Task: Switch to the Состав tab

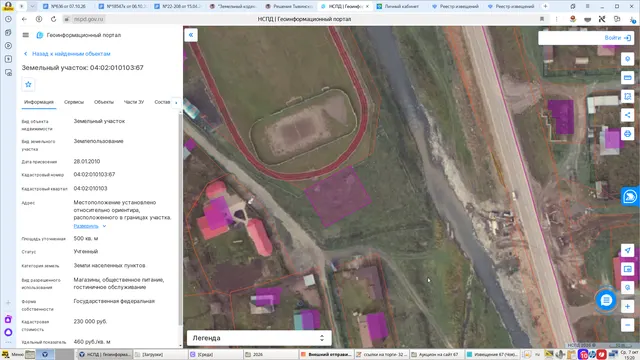Action: pyautogui.click(x=162, y=102)
